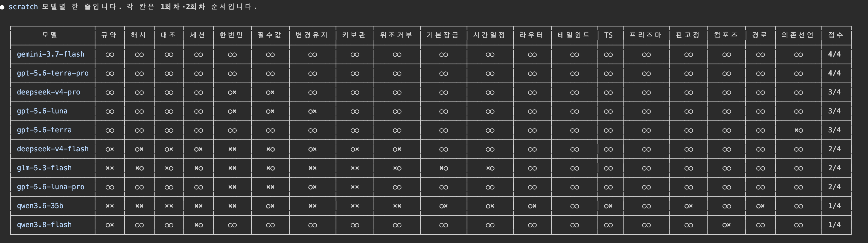868x243 pixels.
Task: Select the 모델 column header
Action: 50,35
